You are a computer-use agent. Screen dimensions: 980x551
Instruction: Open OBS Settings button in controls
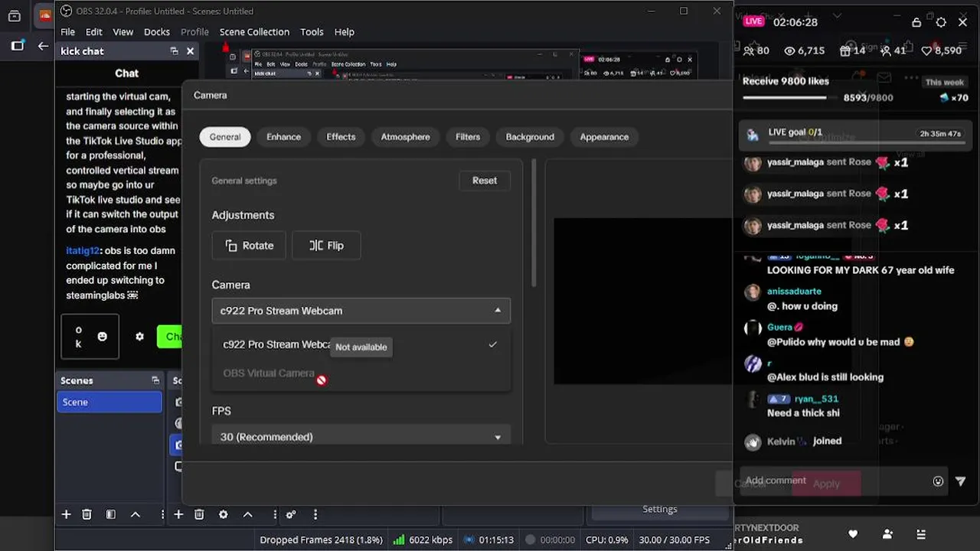pos(659,509)
